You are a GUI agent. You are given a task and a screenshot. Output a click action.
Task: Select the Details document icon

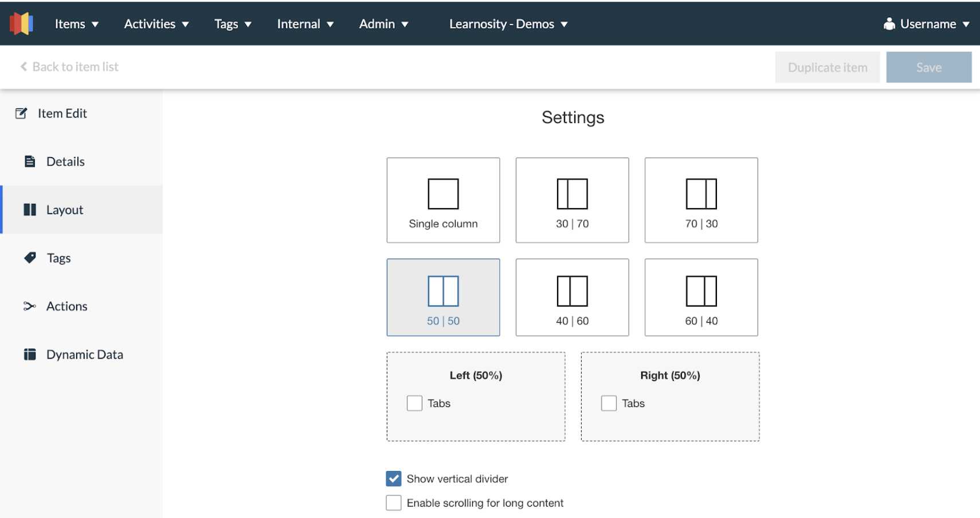30,161
